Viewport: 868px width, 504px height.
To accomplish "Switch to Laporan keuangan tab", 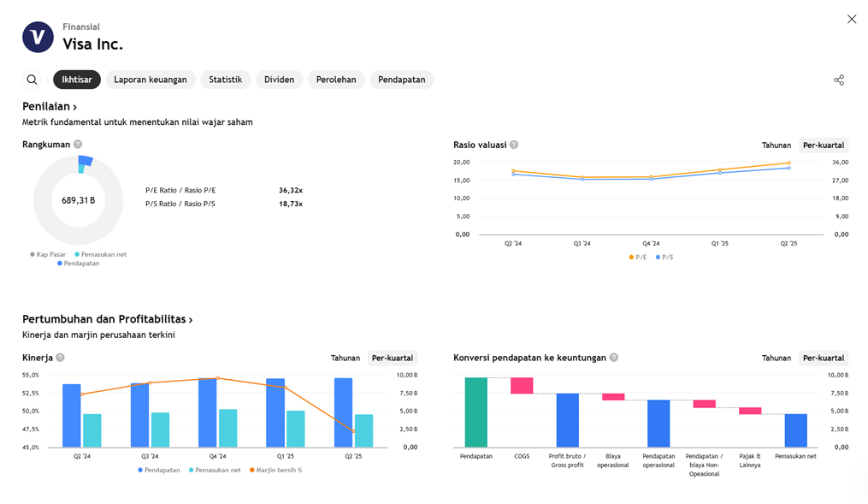I will [151, 80].
